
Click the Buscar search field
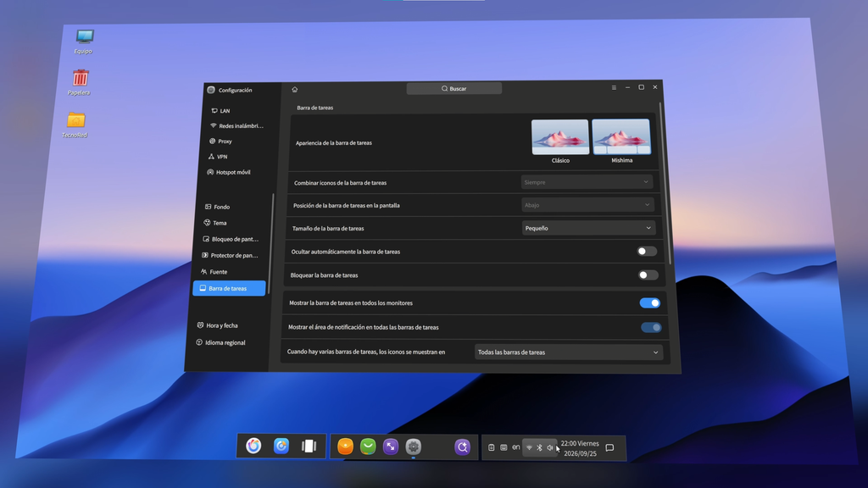click(454, 88)
